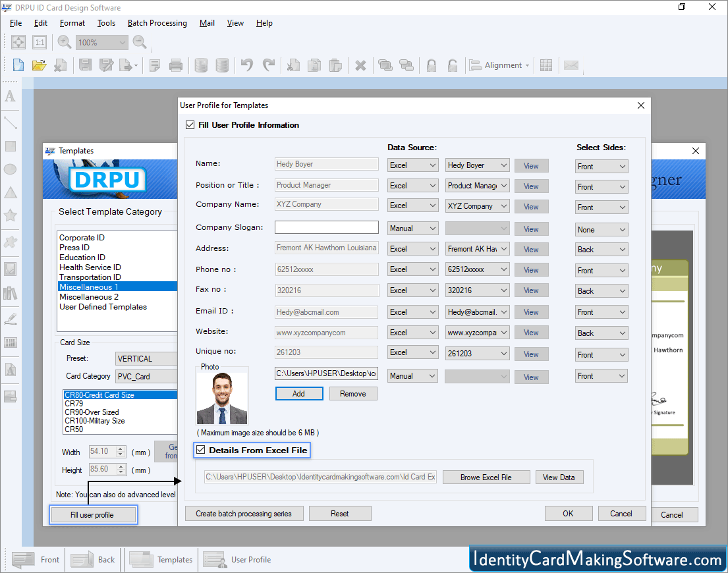Click the New document icon in toolbar
Screen dimensions: 728x573
point(18,65)
